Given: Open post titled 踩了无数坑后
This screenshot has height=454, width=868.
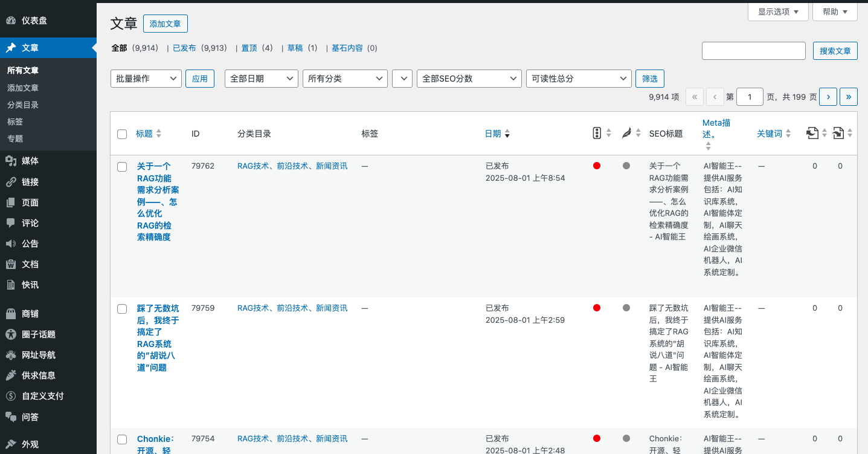Looking at the screenshot, I should (158, 337).
